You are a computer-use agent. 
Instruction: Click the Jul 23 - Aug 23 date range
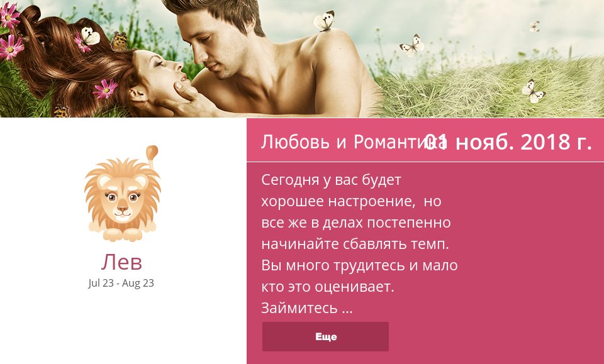pyautogui.click(x=121, y=283)
